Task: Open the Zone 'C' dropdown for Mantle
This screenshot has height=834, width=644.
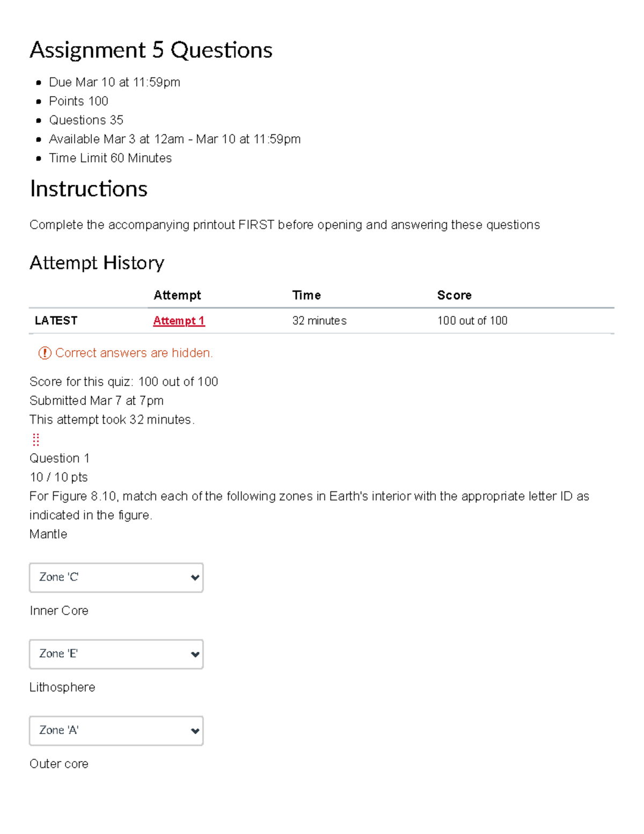Action: (x=116, y=577)
